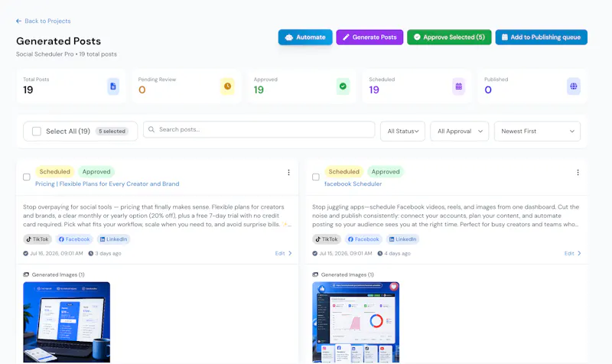Edit the Pricing post
612x364 pixels.
click(x=283, y=253)
